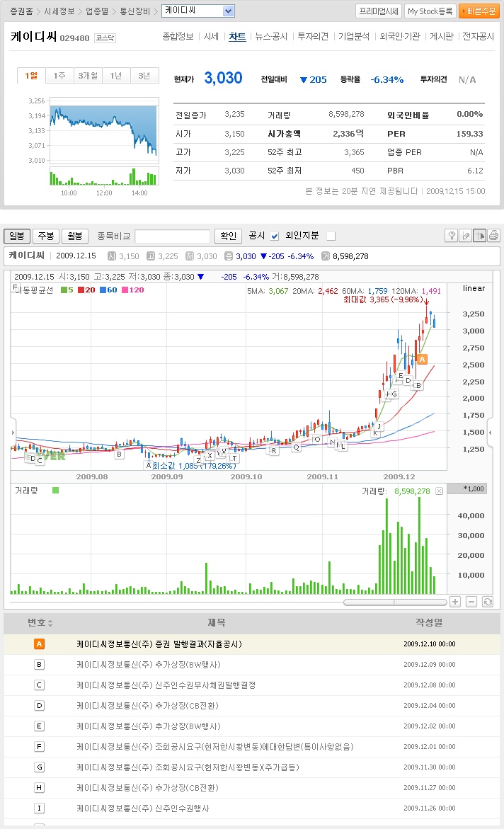Click the 증권홈 breadcrumb link

pyautogui.click(x=21, y=11)
